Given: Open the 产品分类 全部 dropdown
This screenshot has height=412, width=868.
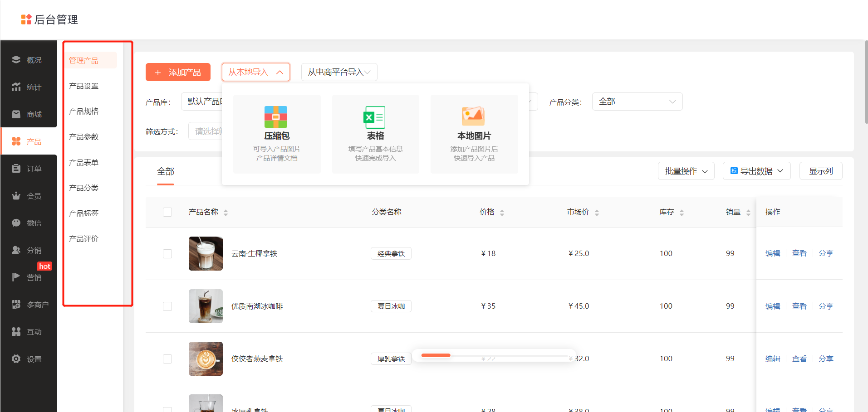Looking at the screenshot, I should click(x=637, y=102).
